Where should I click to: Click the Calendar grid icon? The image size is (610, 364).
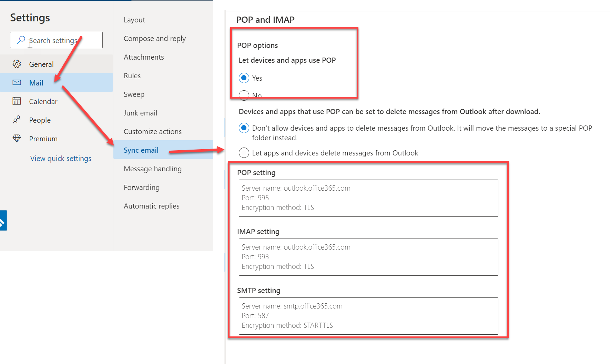17,101
